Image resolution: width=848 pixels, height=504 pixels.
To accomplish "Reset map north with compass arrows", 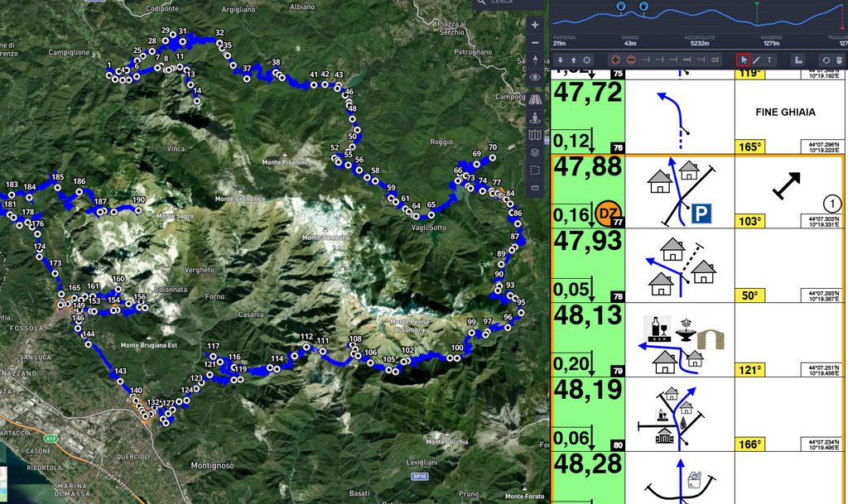I will tap(535, 60).
